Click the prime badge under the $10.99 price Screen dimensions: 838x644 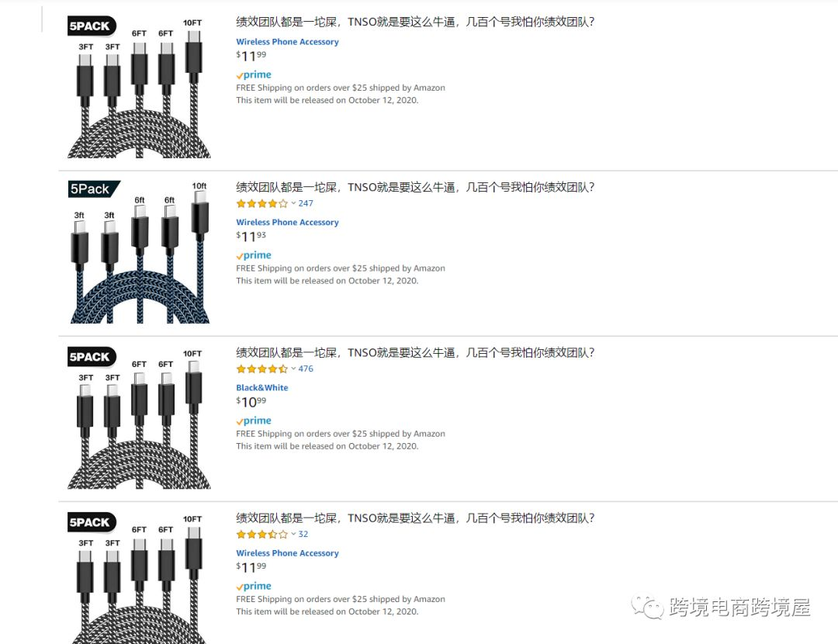coord(254,421)
